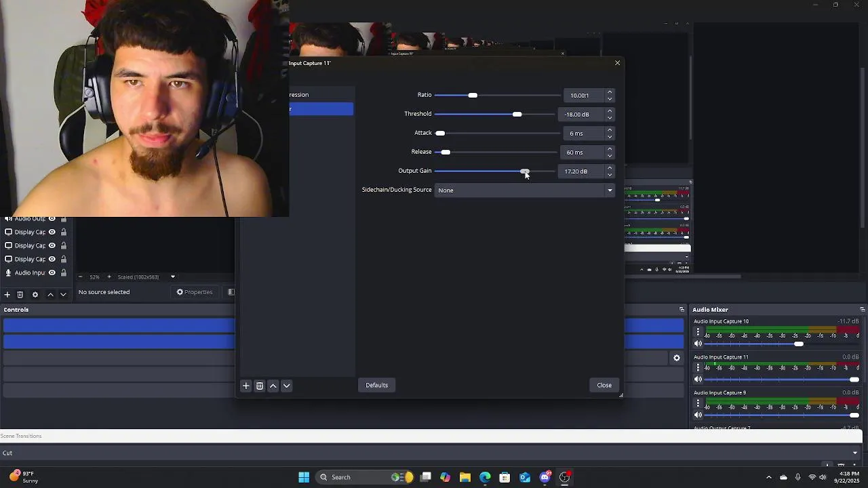Select the filter list item ending in 'ression'
The image size is (868, 488).
[x=321, y=95]
